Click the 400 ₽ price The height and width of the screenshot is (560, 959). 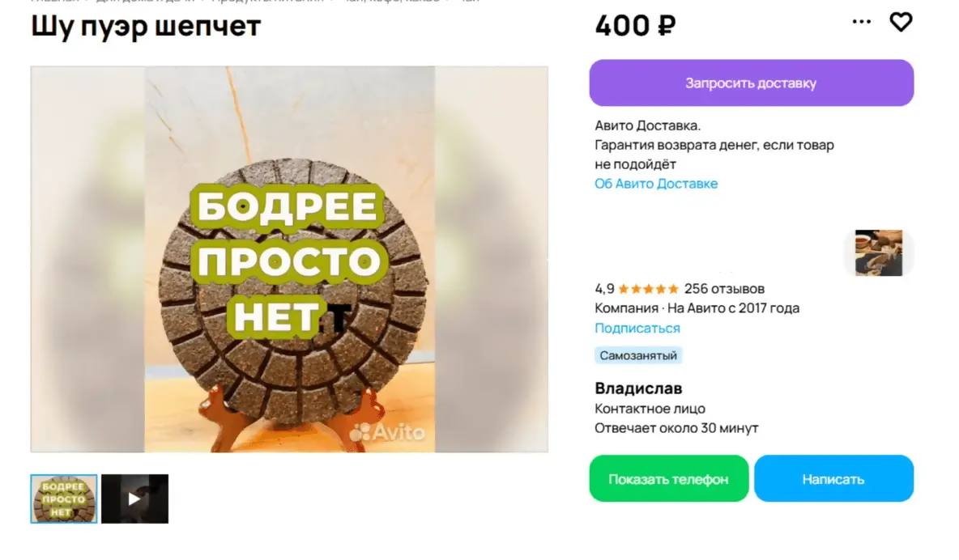coord(635,26)
